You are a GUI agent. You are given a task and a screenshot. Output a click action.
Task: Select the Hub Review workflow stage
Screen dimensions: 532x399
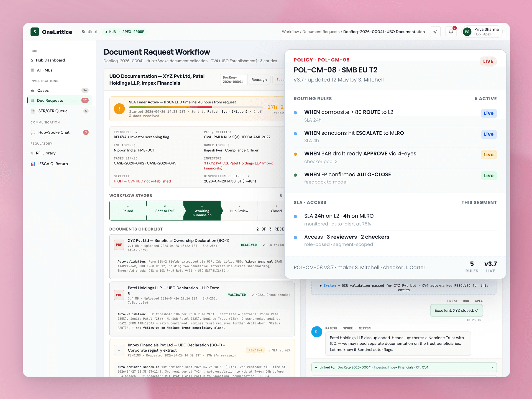point(239,211)
